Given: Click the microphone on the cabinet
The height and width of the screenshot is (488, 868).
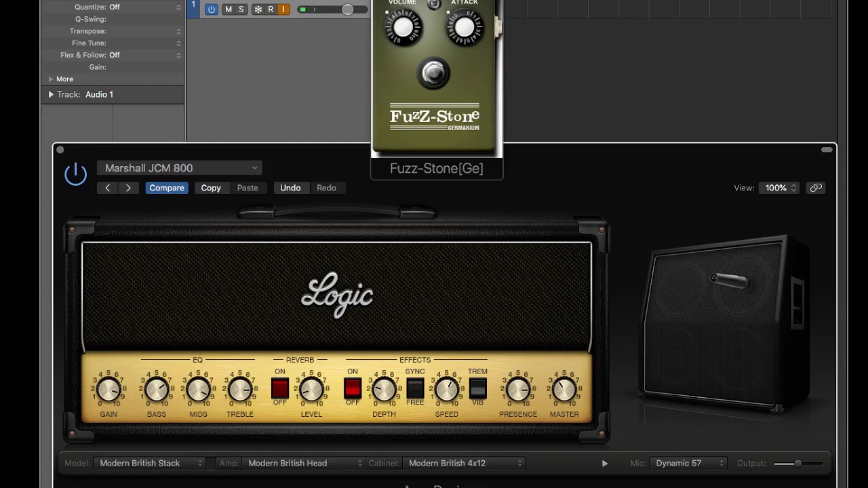Looking at the screenshot, I should click(x=730, y=280).
